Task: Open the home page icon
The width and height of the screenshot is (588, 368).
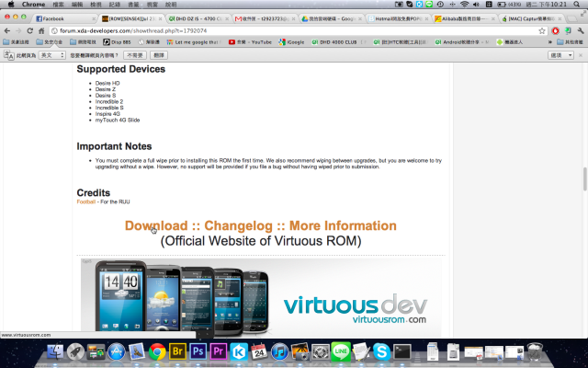Action: pos(41,30)
